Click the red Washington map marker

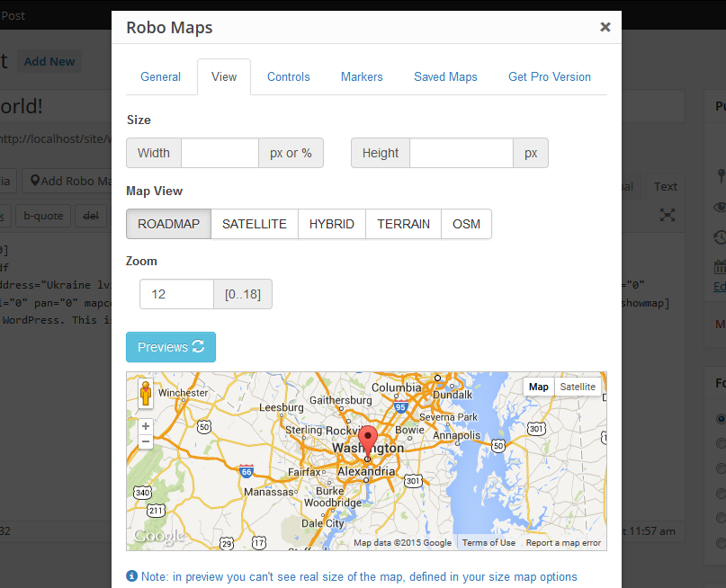tap(368, 441)
